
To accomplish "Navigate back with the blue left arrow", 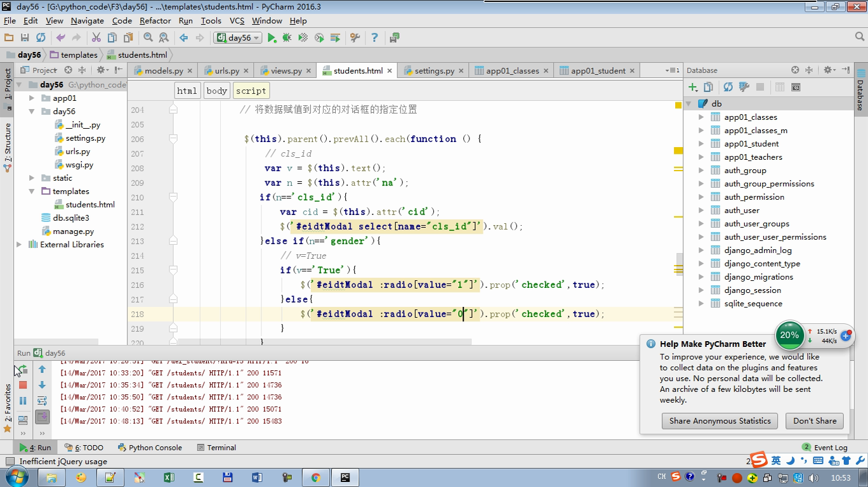I will (x=184, y=38).
